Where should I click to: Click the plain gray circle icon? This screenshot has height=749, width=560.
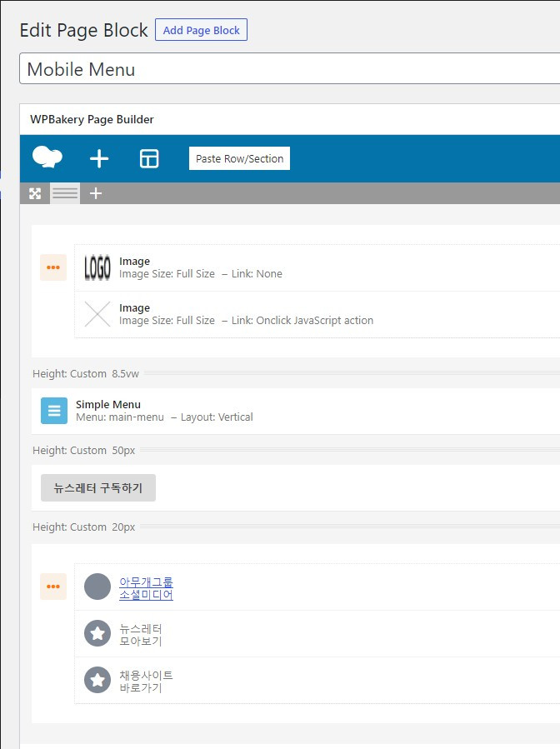point(97,587)
